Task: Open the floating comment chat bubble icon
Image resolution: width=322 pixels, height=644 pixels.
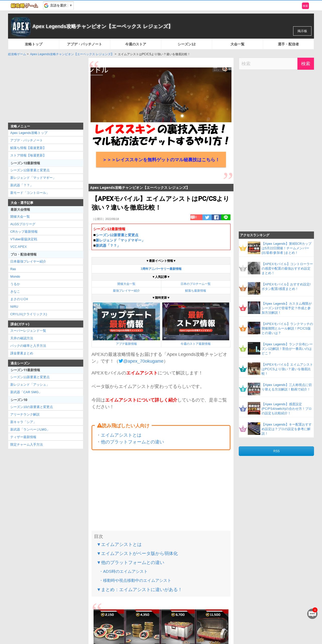Action: pos(312,614)
